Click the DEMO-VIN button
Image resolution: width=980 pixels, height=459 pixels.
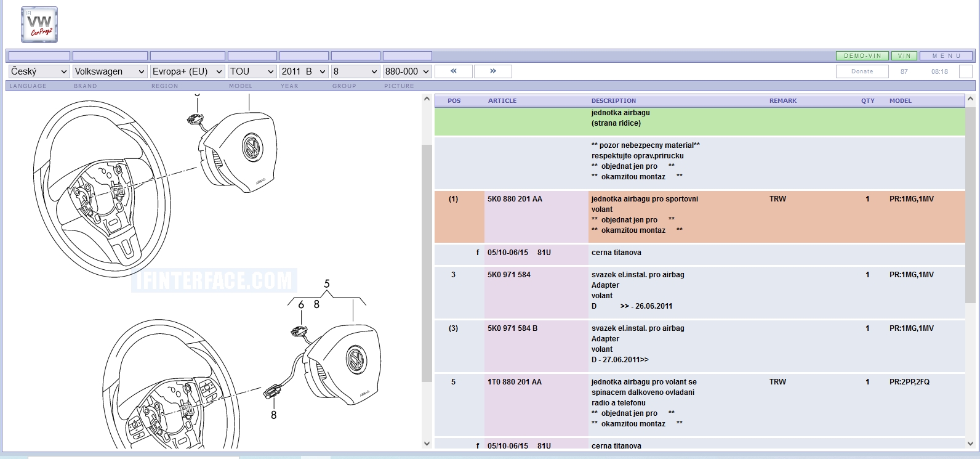coord(862,55)
